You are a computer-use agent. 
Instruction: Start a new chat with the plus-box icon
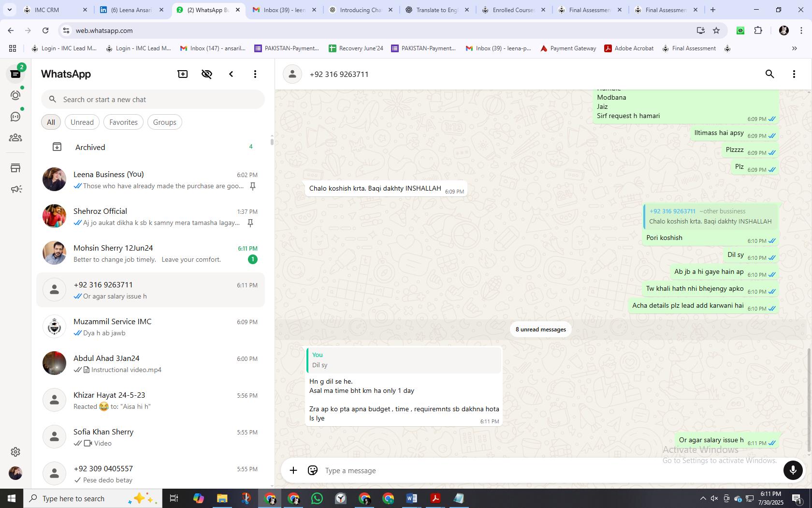pos(183,74)
